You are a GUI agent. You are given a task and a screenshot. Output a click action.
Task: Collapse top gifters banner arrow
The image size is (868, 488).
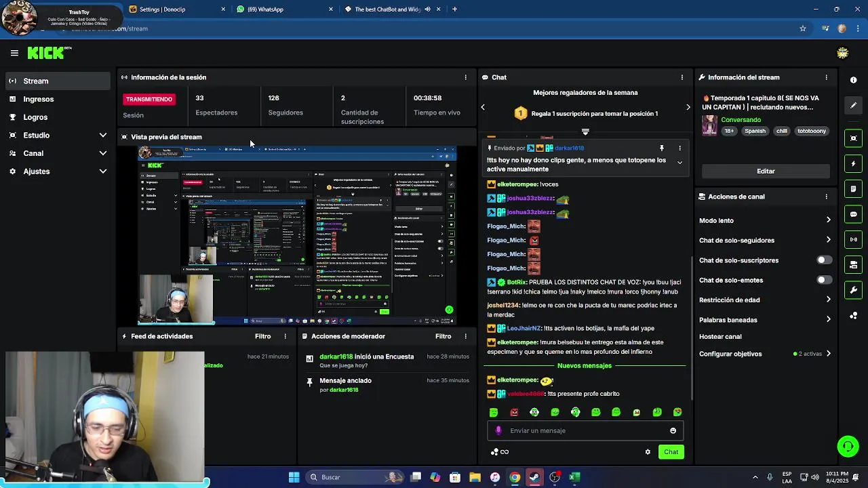click(585, 132)
